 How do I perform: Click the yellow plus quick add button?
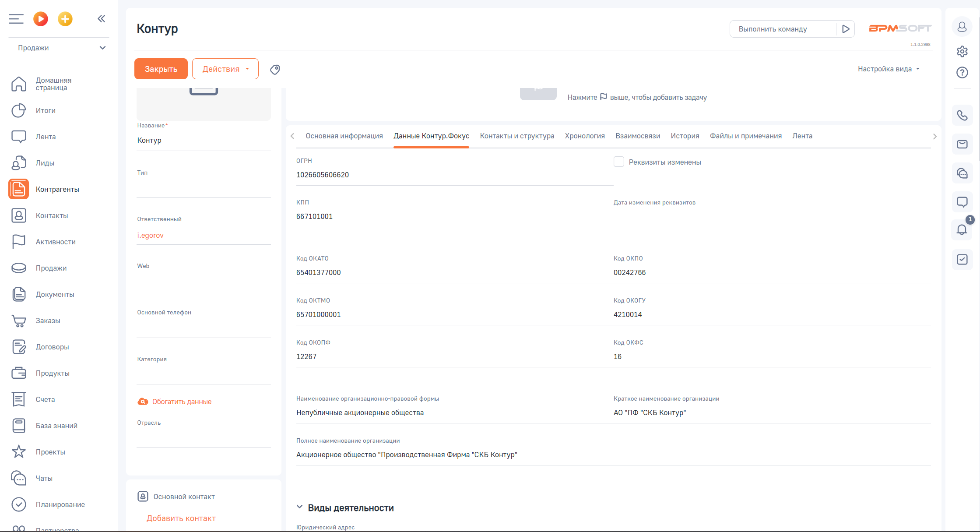(65, 19)
